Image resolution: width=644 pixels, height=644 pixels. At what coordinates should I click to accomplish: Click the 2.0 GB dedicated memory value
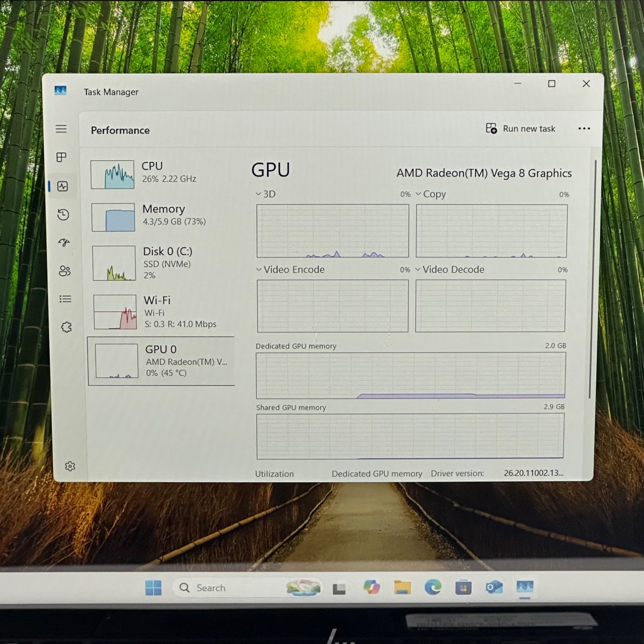[x=556, y=346]
